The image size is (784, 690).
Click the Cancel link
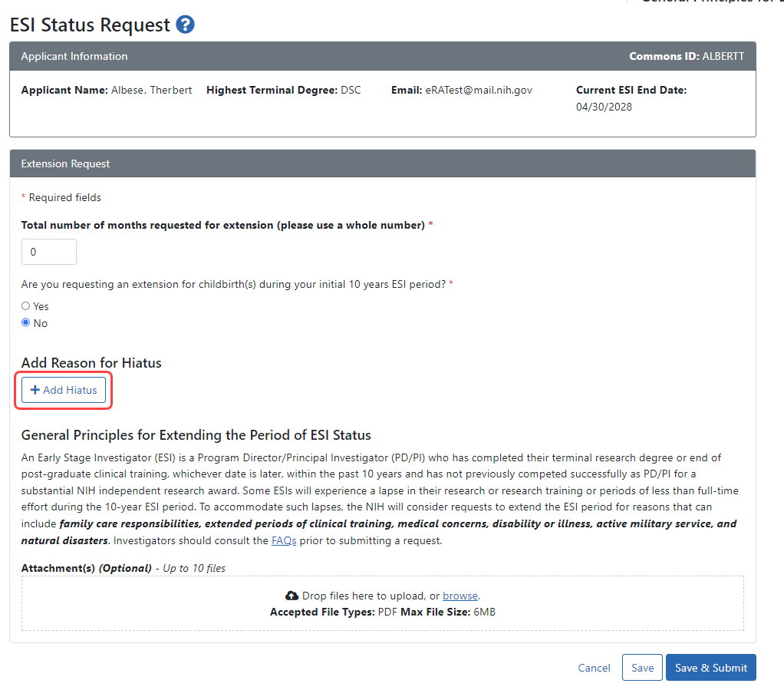coord(594,668)
